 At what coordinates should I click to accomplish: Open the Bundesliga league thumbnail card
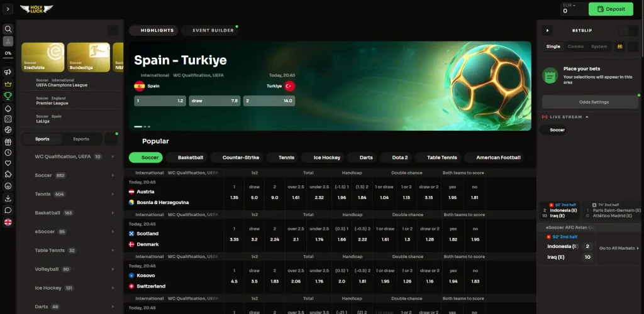pos(88,57)
